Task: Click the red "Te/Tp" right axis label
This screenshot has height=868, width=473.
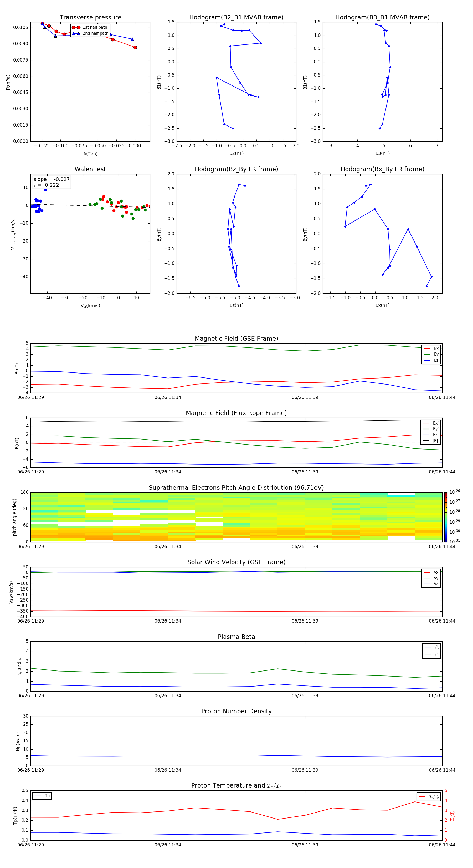Action: 453,815
